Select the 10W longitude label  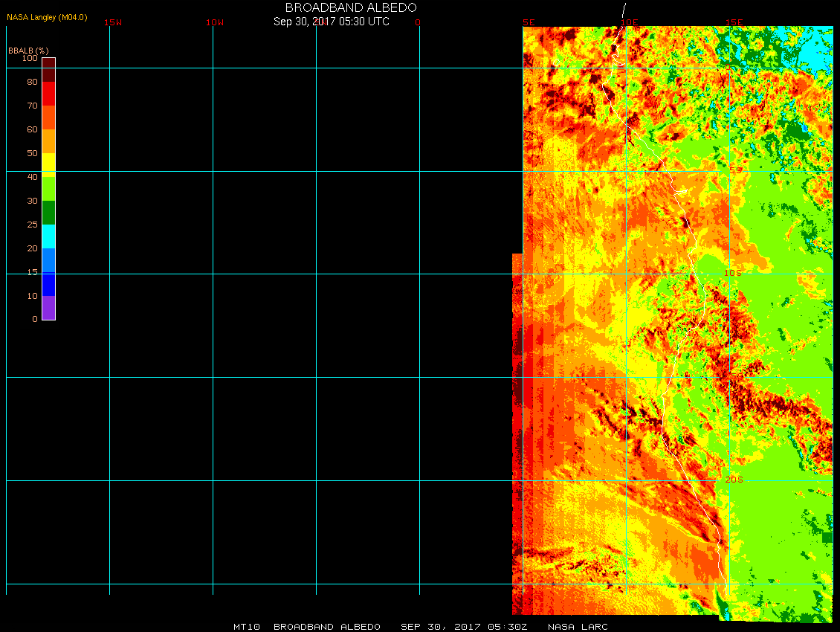pos(215,22)
